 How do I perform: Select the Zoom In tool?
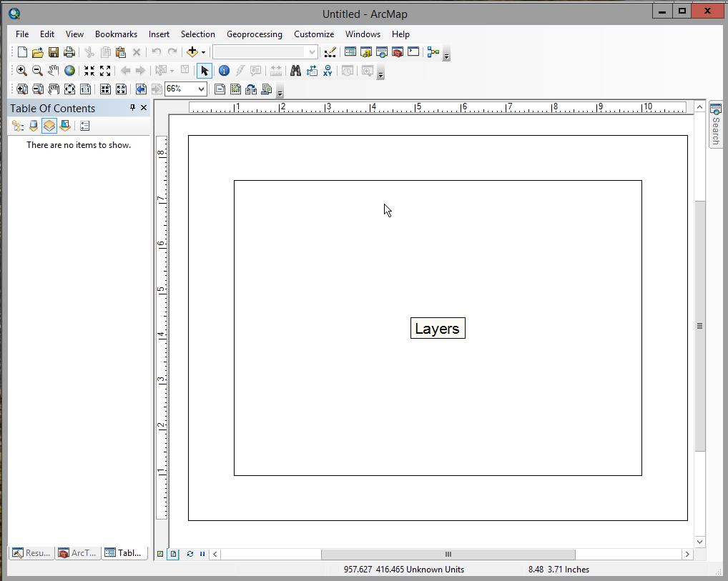pos(22,71)
